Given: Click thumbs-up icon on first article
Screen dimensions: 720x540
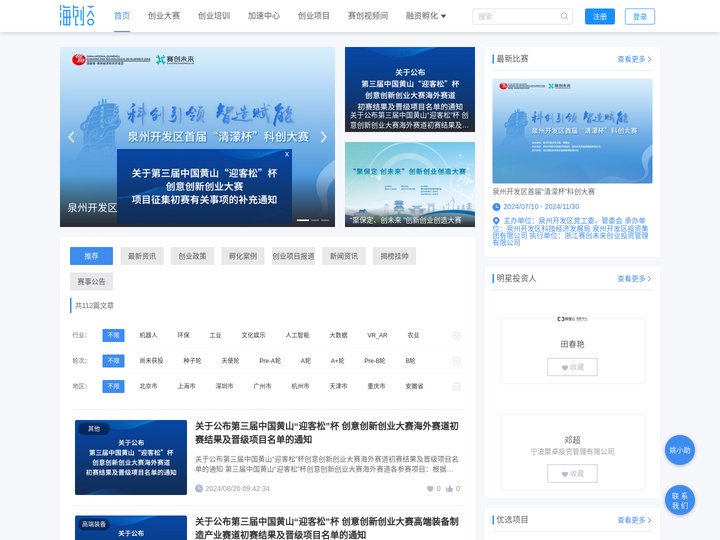Looking at the screenshot, I should point(449,489).
